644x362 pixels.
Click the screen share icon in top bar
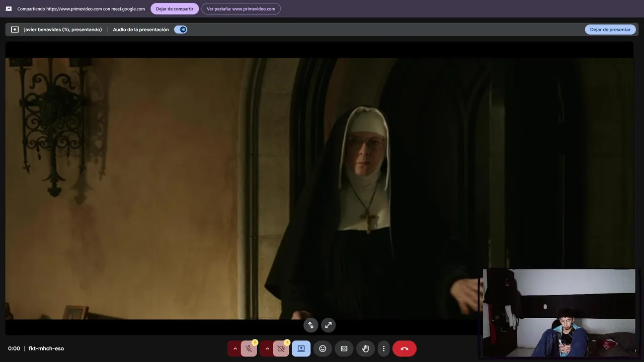[x=9, y=9]
